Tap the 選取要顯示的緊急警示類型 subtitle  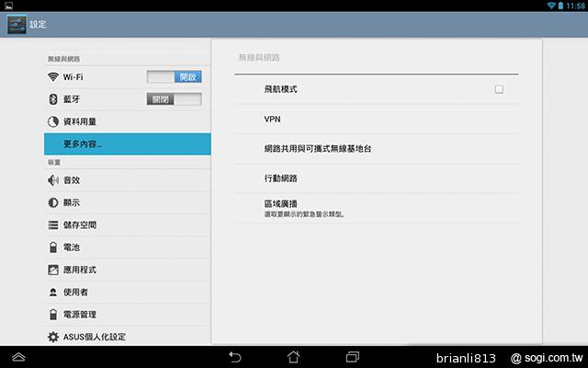304,214
